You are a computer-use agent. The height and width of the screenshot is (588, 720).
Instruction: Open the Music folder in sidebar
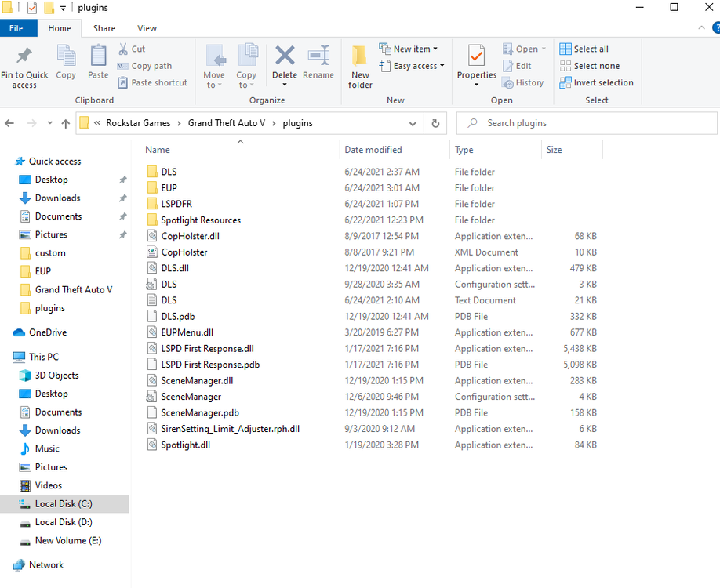point(47,448)
